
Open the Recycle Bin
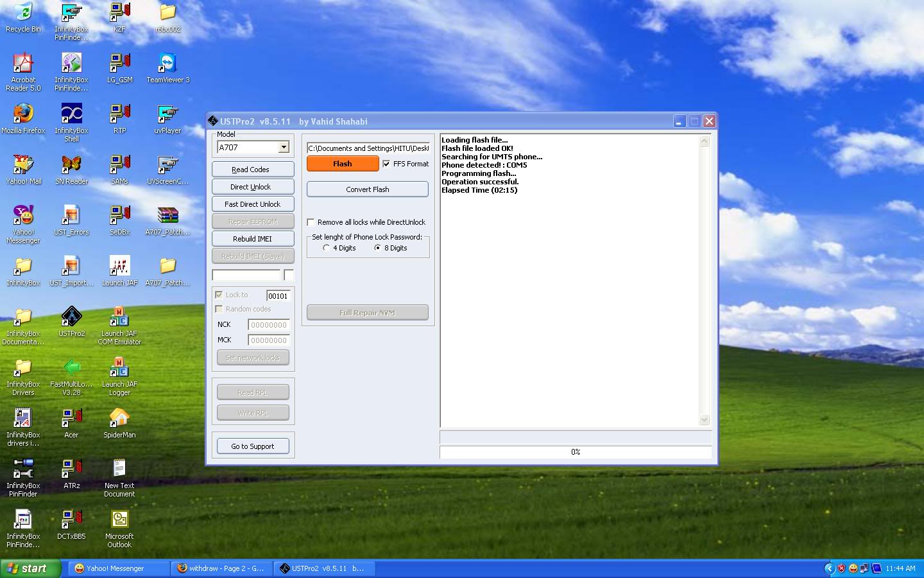point(23,13)
